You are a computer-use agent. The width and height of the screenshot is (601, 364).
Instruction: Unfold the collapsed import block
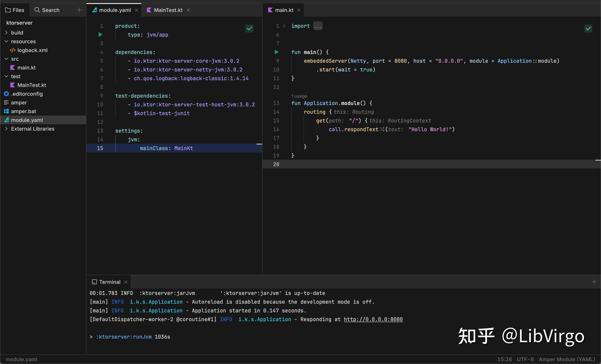(318, 26)
